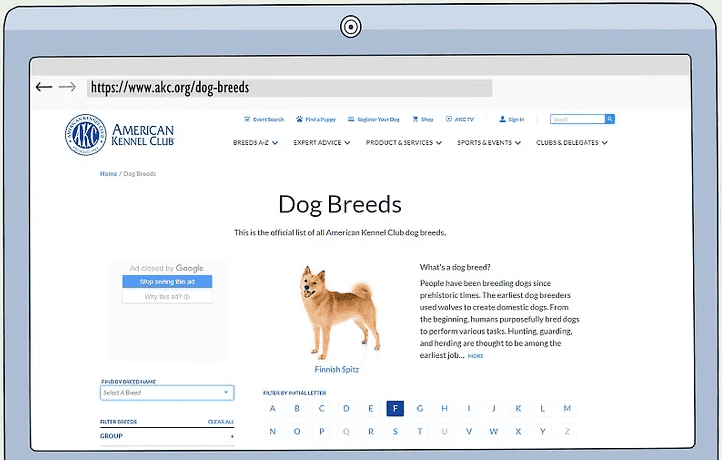
Task: Open the Clubs & Delegates menu
Action: [572, 143]
